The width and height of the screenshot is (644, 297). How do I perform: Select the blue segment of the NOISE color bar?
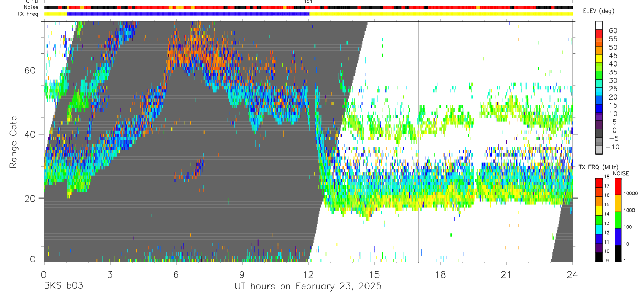pos(618,236)
